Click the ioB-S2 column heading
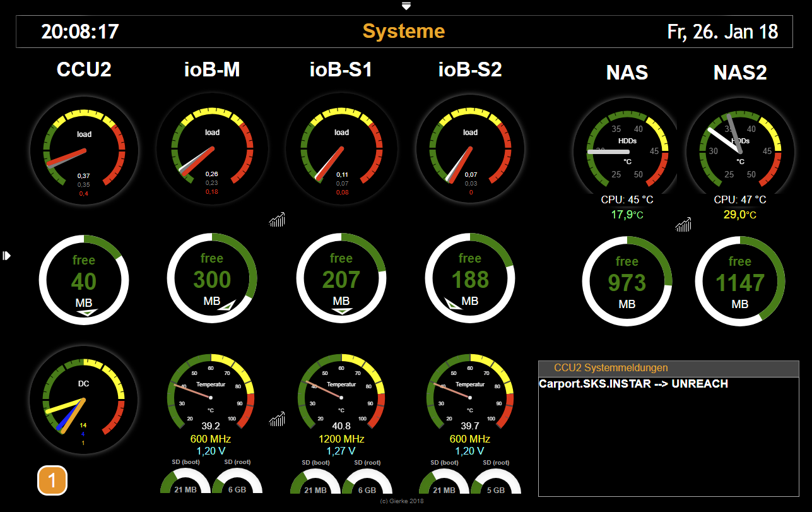 tap(470, 69)
